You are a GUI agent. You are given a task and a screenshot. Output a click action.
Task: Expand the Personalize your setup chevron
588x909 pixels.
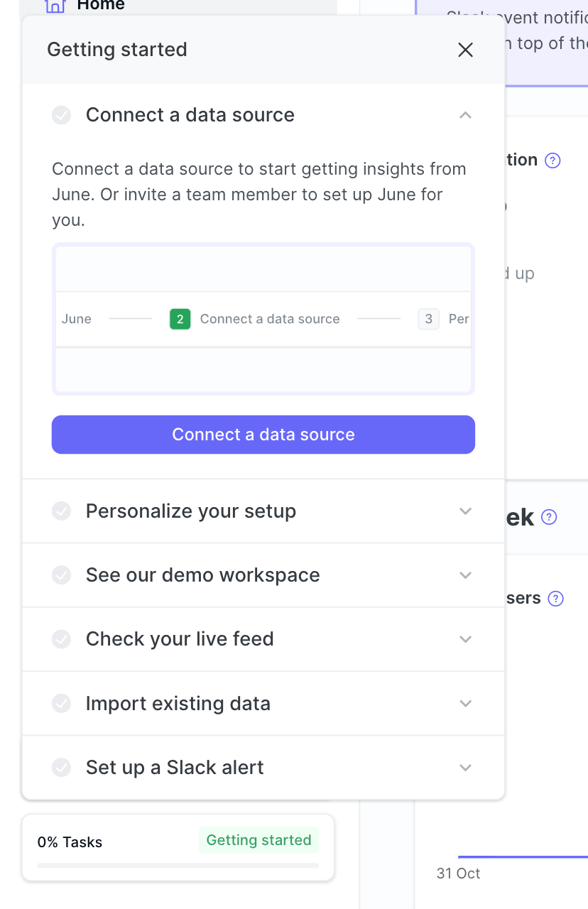coord(465,511)
